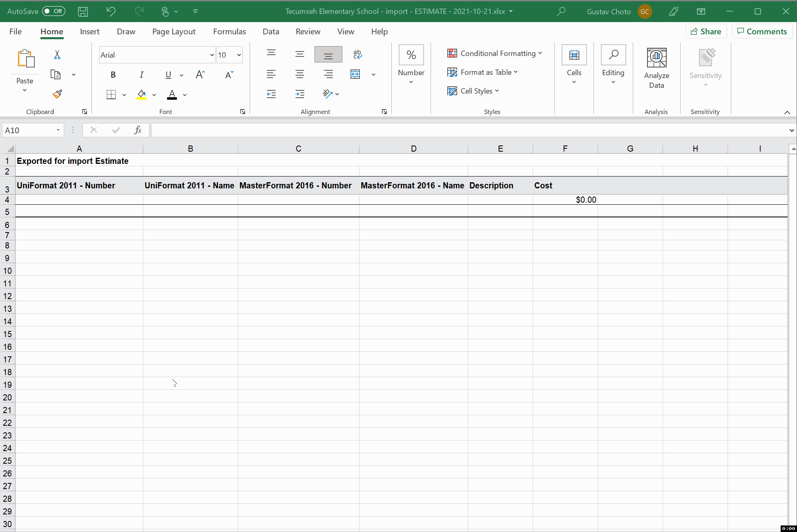This screenshot has width=797, height=532.
Task: Switch to the Formulas ribbon tab
Action: [x=229, y=31]
